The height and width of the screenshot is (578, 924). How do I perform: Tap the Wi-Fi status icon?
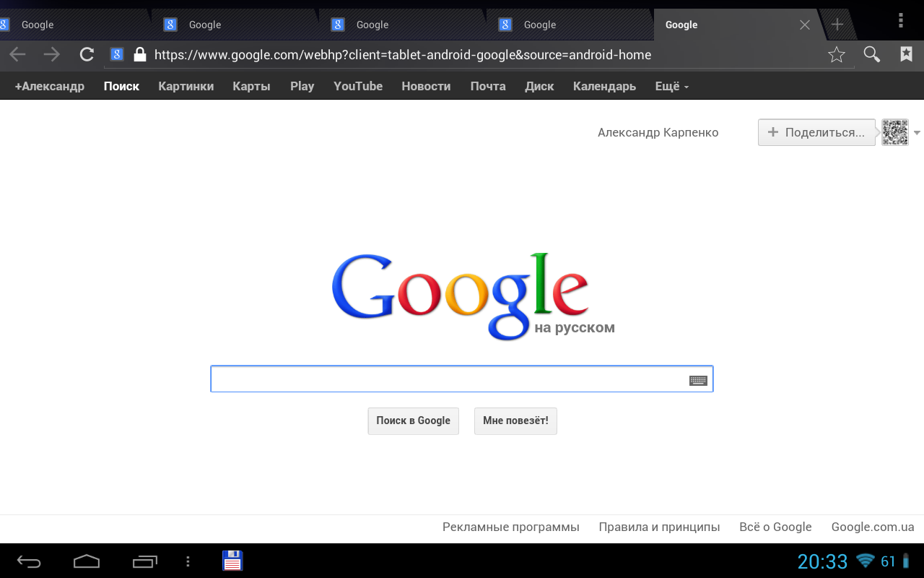(x=865, y=561)
